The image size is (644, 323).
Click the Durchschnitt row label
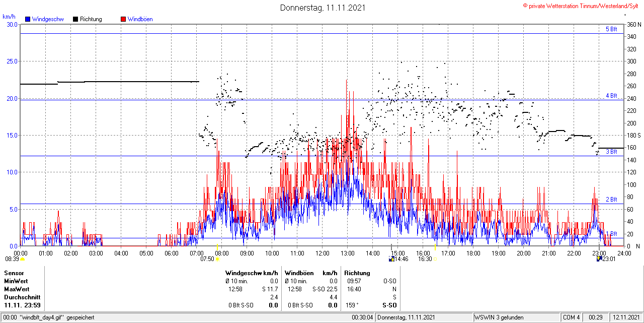point(22,297)
